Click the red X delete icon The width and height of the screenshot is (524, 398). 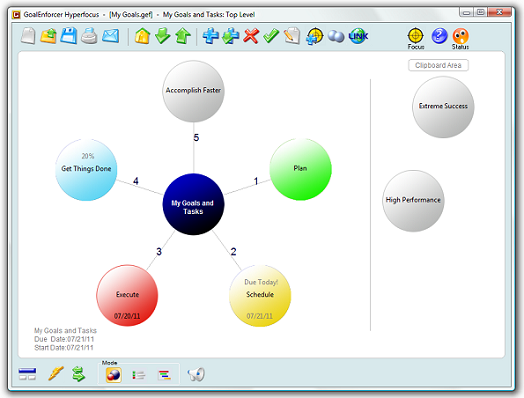[x=251, y=36]
